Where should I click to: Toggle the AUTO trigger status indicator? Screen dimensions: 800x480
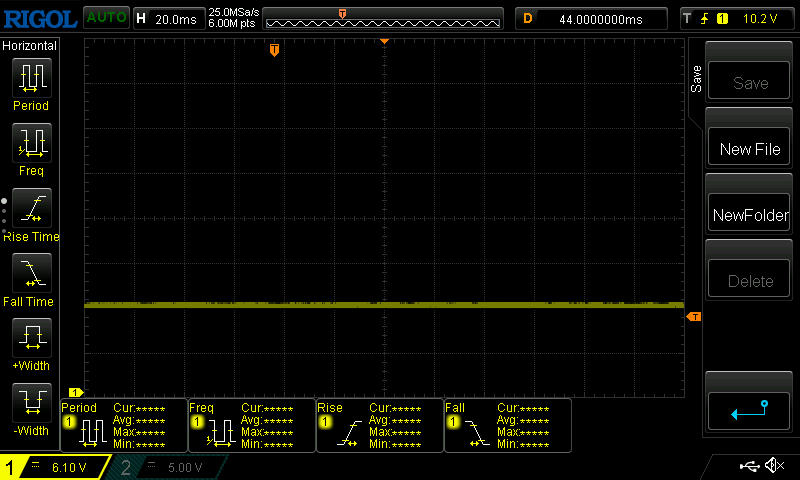(105, 18)
